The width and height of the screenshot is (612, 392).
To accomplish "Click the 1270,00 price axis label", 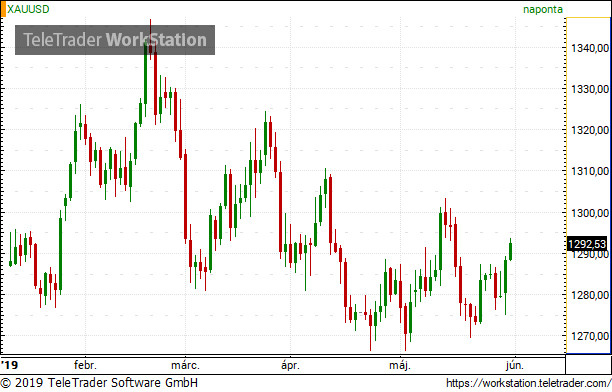I will coord(590,336).
